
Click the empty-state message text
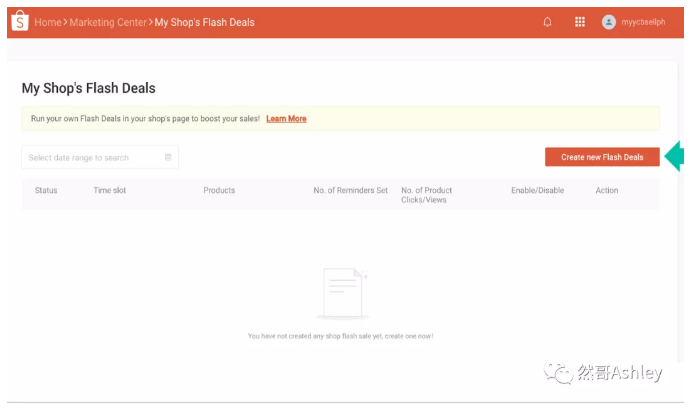tap(340, 336)
